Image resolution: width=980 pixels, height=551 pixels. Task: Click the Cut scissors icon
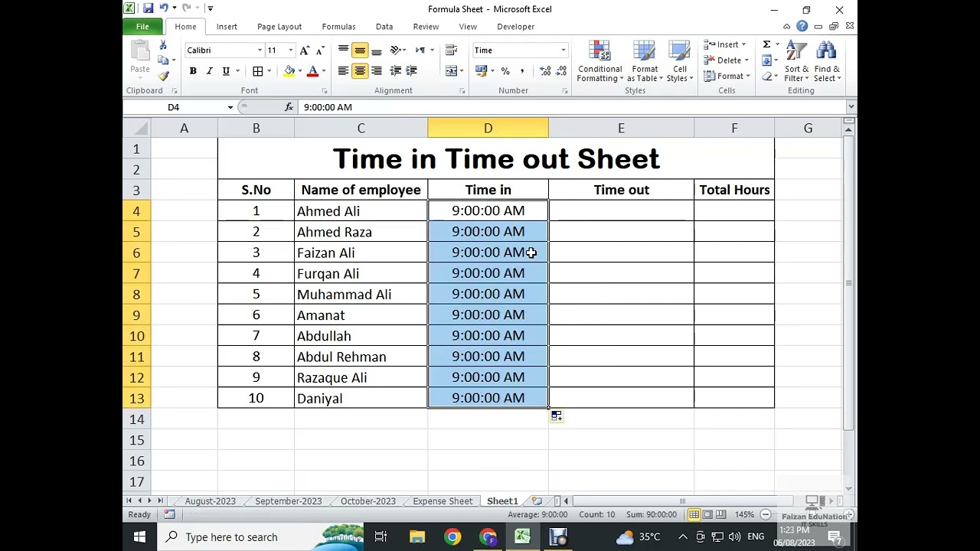(163, 46)
